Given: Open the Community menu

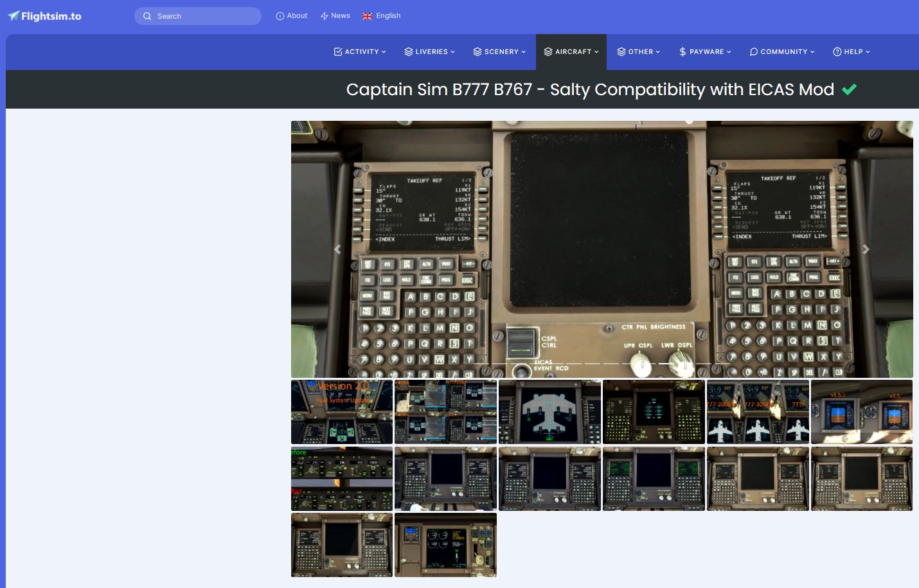Looking at the screenshot, I should click(782, 52).
